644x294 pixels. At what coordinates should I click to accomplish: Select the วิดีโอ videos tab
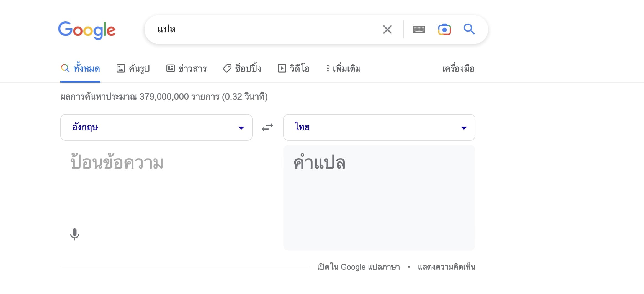tap(293, 68)
